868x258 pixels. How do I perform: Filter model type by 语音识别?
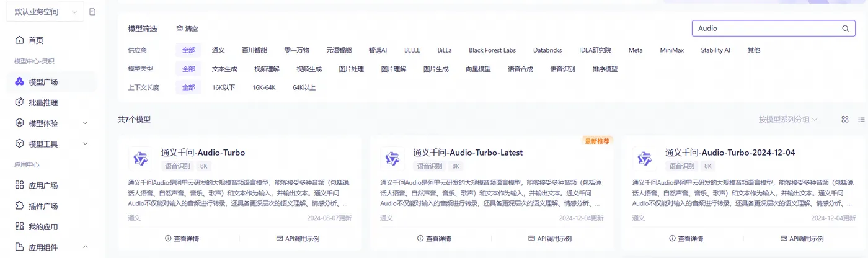tap(563, 69)
